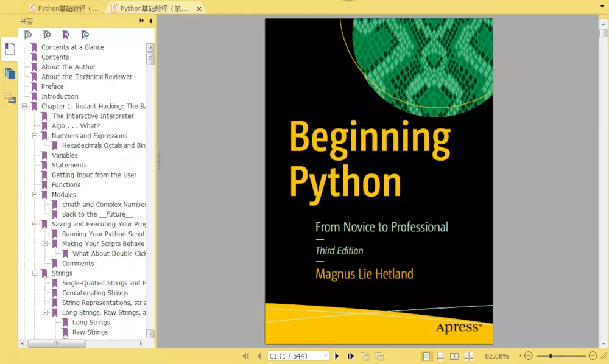Open the Pages thumbnail panel in sidebar

10,73
